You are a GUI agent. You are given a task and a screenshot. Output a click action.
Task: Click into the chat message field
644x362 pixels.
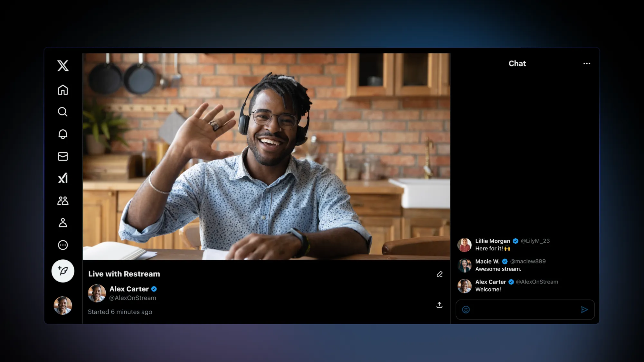click(524, 310)
